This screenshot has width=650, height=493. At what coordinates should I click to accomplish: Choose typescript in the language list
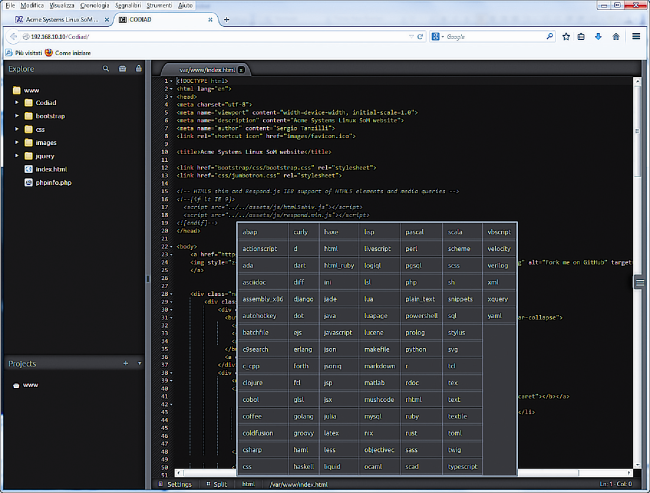pyautogui.click(x=463, y=467)
